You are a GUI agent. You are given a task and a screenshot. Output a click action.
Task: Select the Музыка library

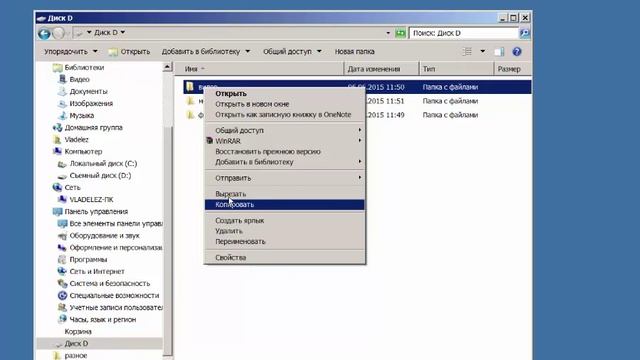pos(82,116)
